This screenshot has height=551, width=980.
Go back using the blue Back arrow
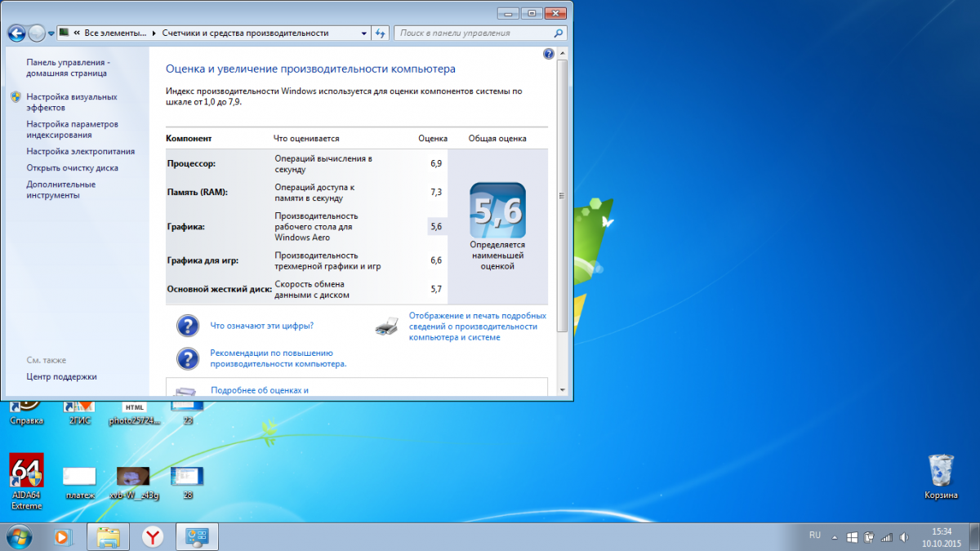pyautogui.click(x=16, y=33)
